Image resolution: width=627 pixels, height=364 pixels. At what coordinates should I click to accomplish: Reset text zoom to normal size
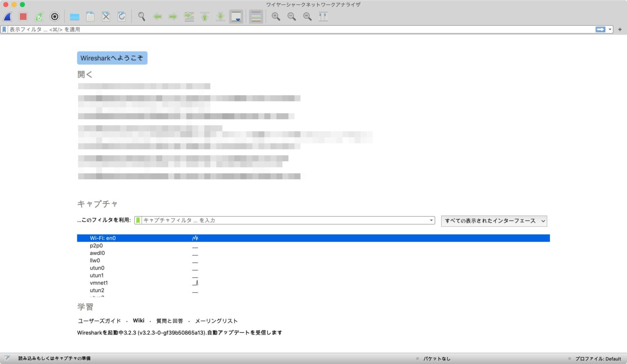307,17
